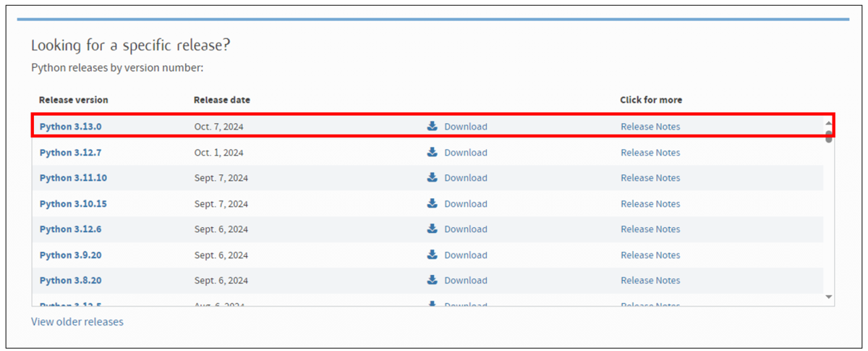Click the Sept. 7, 2024 date for Python 3.10.15
Image resolution: width=868 pixels, height=351 pixels.
pyautogui.click(x=221, y=204)
